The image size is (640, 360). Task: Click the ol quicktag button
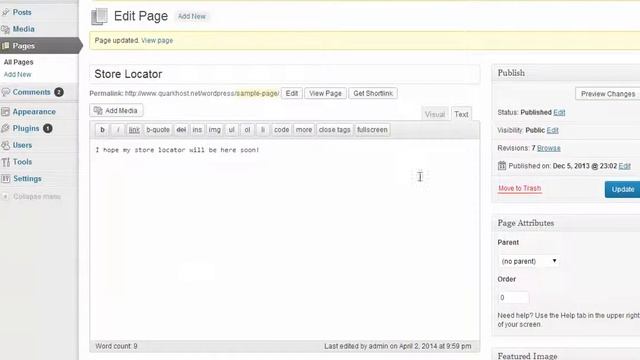coord(247,130)
